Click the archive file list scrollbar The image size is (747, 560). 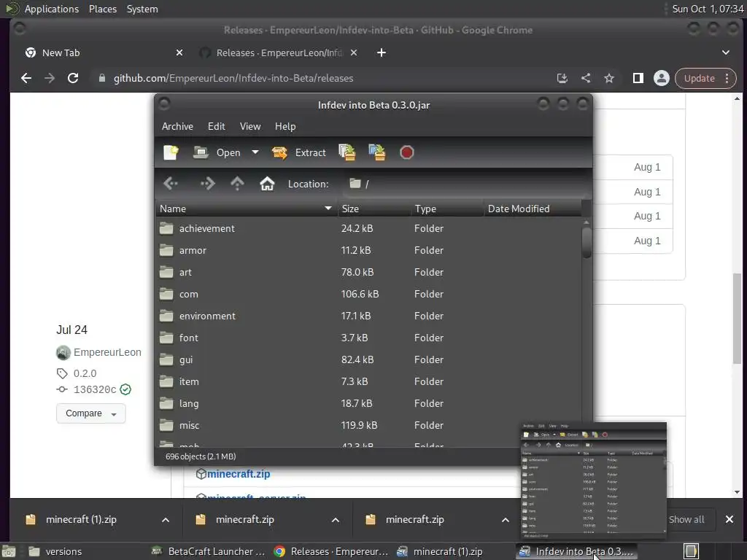click(x=587, y=243)
